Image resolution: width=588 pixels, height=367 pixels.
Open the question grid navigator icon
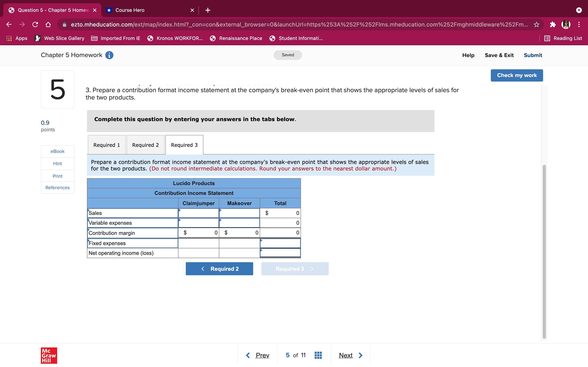(318, 355)
